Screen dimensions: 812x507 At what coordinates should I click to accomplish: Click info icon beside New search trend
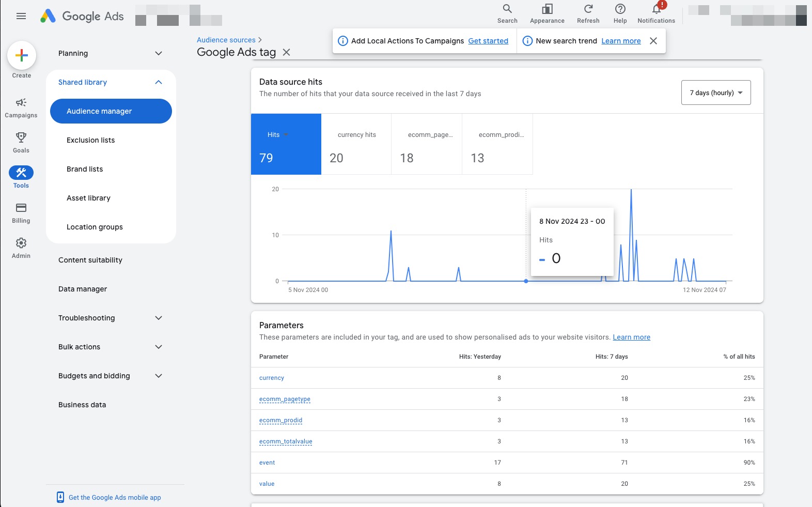(527, 41)
